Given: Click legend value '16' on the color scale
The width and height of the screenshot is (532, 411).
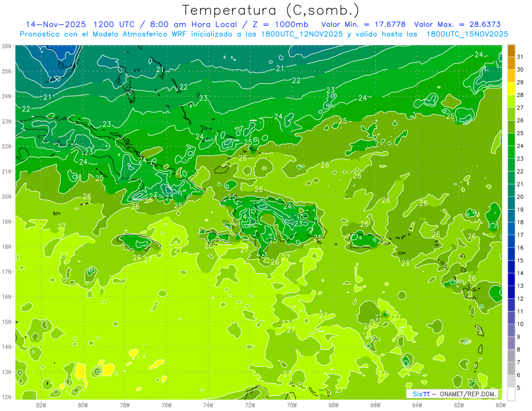Looking at the screenshot, I should (x=520, y=247).
